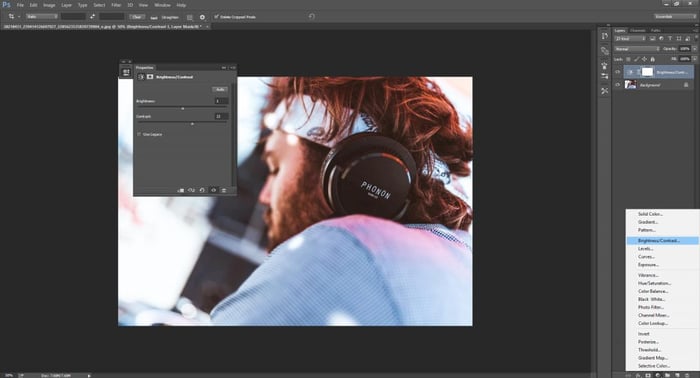This screenshot has height=378, width=700.
Task: Click the Contrast slider handle
Action: pos(192,124)
